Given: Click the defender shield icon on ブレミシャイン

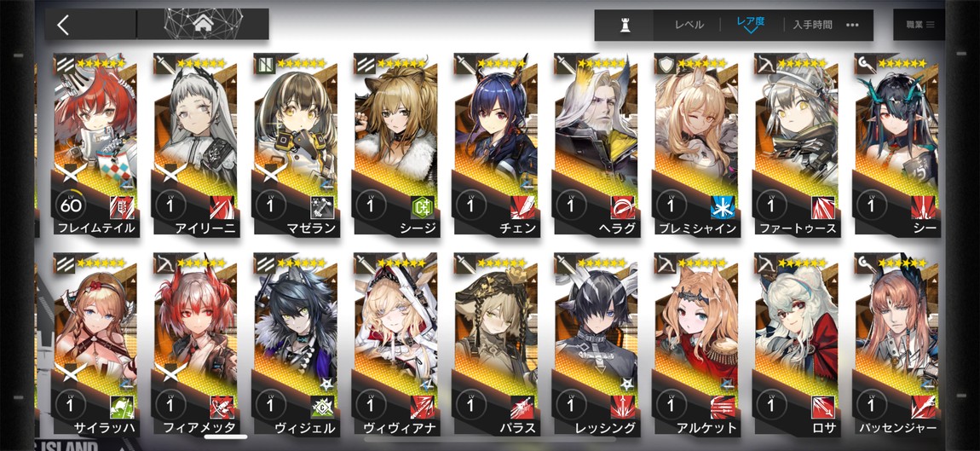Looking at the screenshot, I should 664,63.
